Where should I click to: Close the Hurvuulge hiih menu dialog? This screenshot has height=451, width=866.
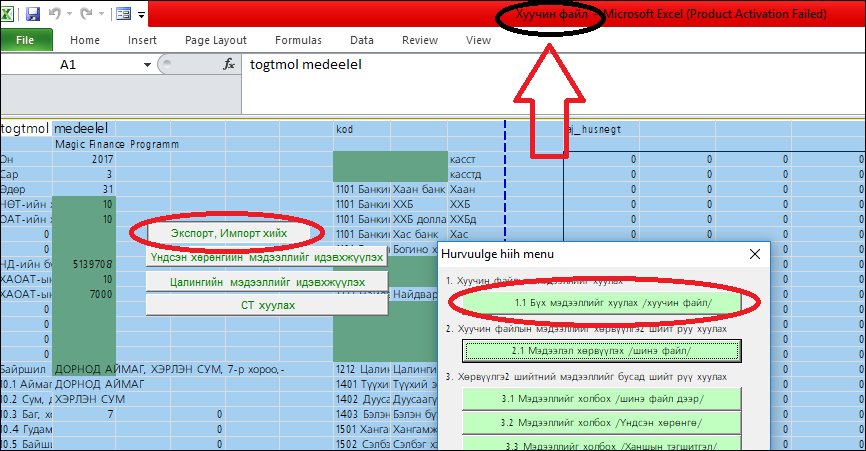[x=755, y=253]
